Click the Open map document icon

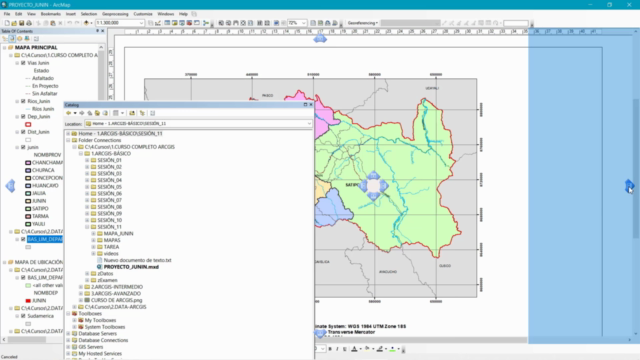click(14, 23)
